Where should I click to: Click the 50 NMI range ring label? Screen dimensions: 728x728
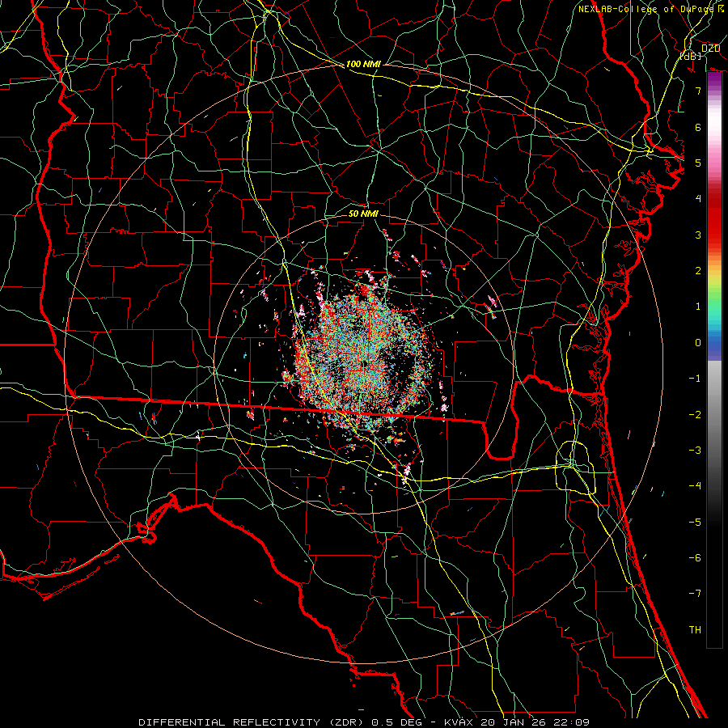coord(363,214)
